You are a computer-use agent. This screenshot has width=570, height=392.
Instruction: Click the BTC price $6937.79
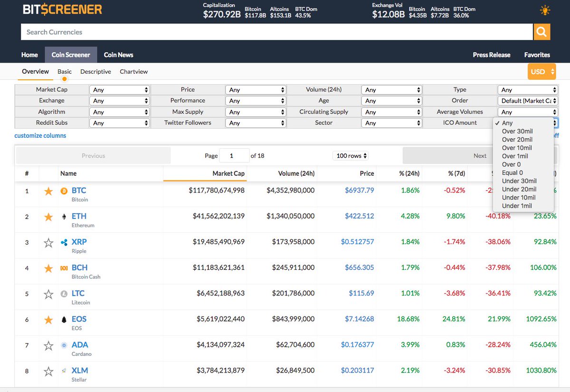pos(360,191)
